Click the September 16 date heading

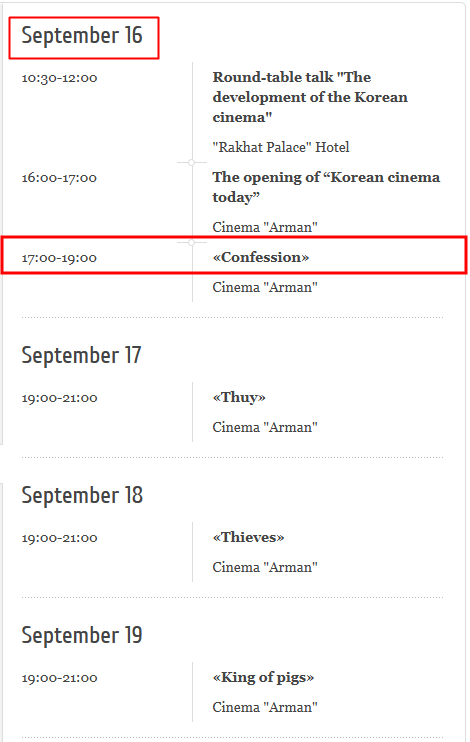point(82,36)
